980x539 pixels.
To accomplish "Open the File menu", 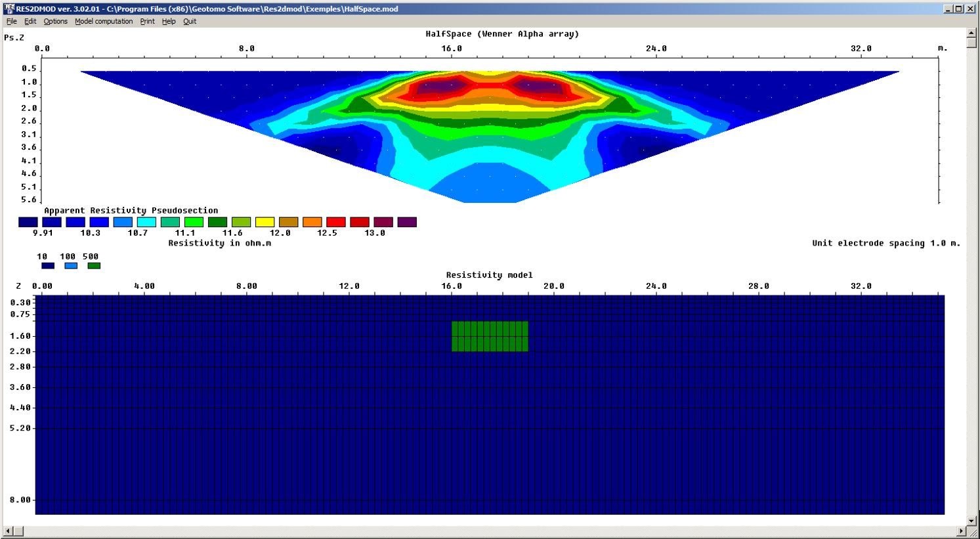I will coord(11,21).
